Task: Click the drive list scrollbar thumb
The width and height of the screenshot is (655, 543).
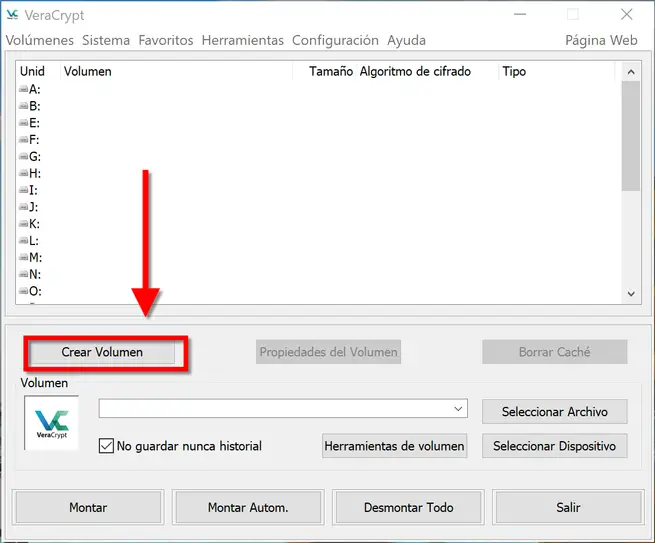Action: pos(631,136)
